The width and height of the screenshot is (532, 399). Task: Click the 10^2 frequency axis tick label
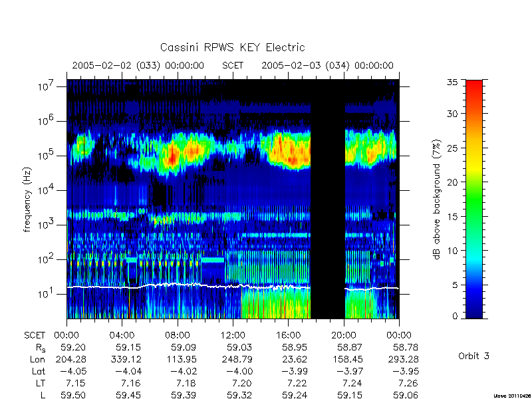tap(47, 259)
